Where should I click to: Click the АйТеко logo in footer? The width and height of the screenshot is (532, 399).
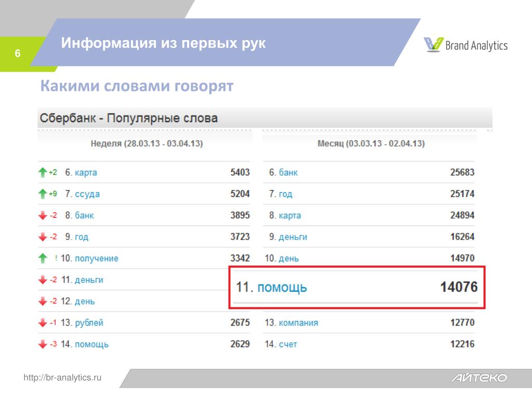tap(478, 378)
